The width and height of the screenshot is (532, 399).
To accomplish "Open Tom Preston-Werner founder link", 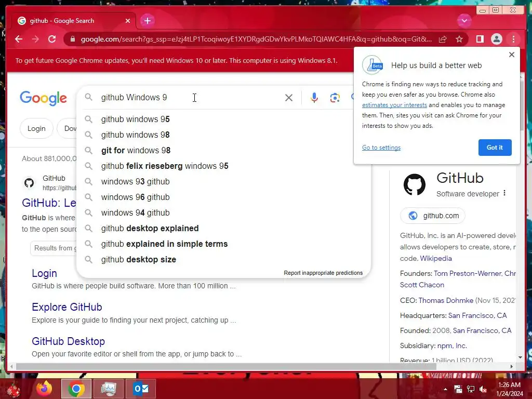I will (468, 273).
